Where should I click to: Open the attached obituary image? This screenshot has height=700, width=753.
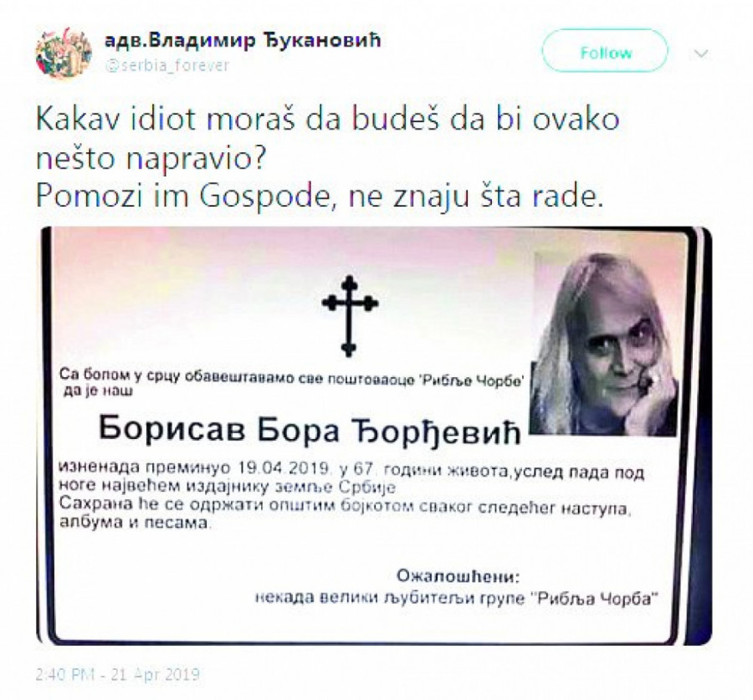[x=374, y=436]
